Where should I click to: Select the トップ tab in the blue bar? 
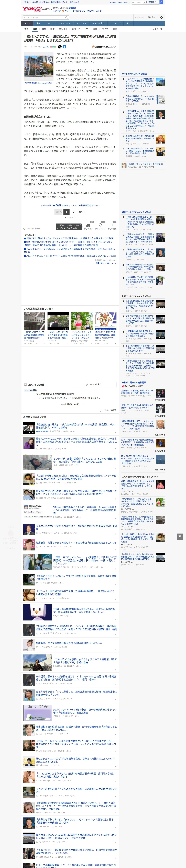tap(27, 24)
